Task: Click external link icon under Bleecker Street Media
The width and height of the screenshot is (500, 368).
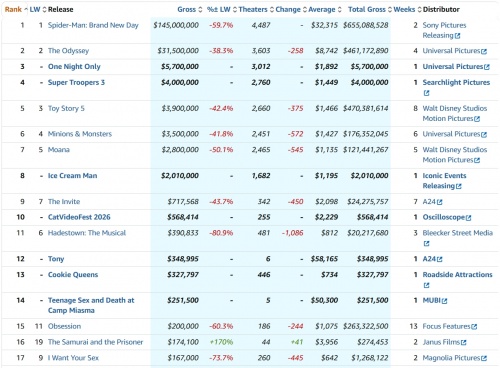Action: click(x=426, y=244)
